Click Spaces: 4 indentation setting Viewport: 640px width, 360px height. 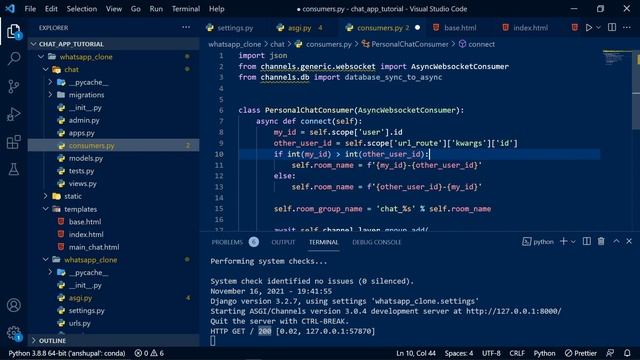pyautogui.click(x=458, y=353)
